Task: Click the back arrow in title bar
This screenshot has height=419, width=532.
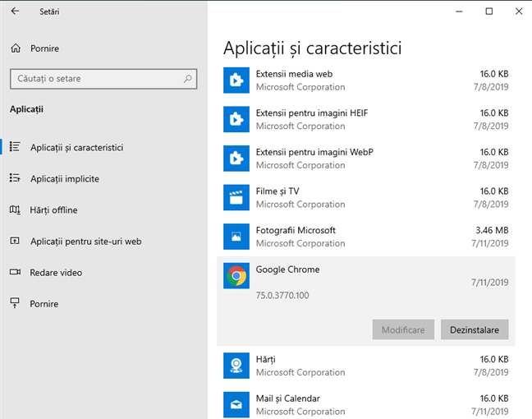Action: (15, 12)
